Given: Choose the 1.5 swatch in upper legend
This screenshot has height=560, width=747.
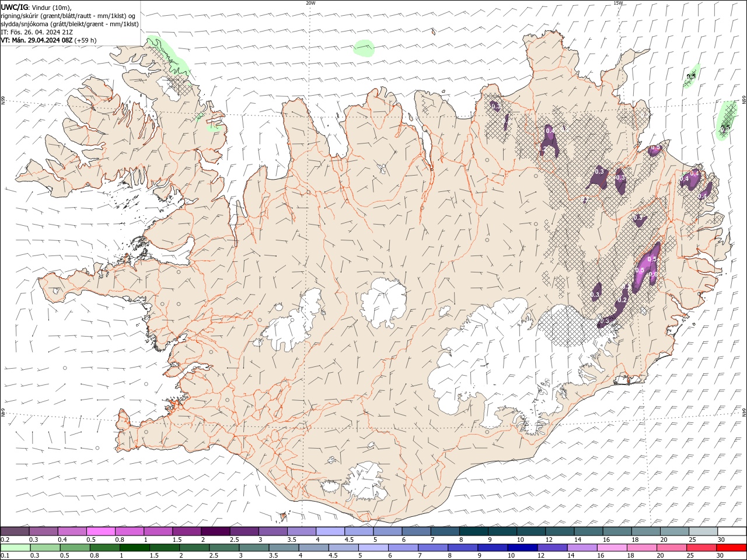Looking at the screenshot, I should pos(187,531).
